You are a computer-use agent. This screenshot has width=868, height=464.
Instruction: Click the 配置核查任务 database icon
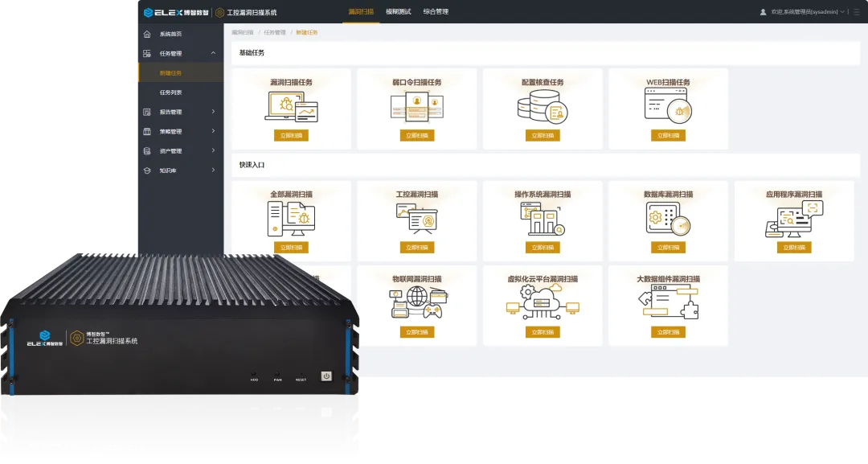coord(542,106)
